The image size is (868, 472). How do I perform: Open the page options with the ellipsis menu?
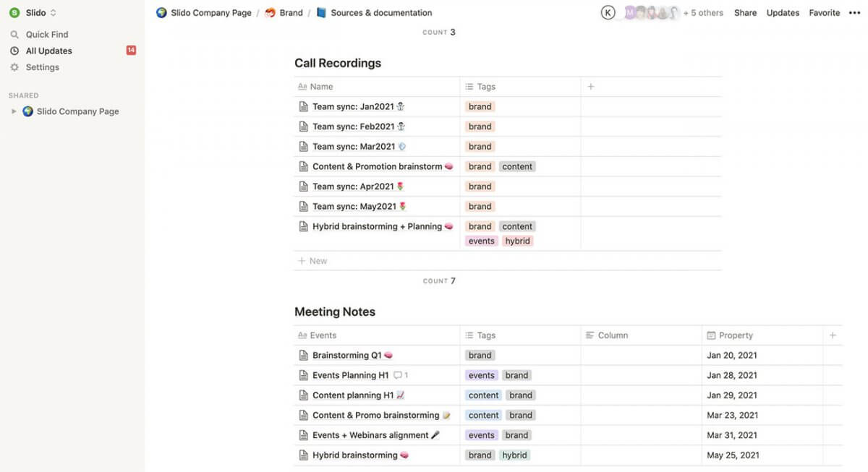(854, 12)
